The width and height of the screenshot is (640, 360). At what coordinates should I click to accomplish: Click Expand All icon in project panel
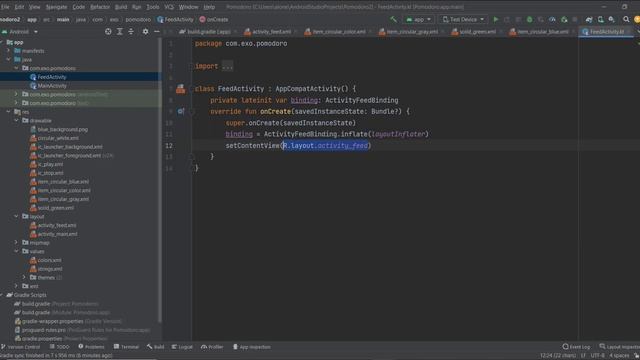pos(120,31)
